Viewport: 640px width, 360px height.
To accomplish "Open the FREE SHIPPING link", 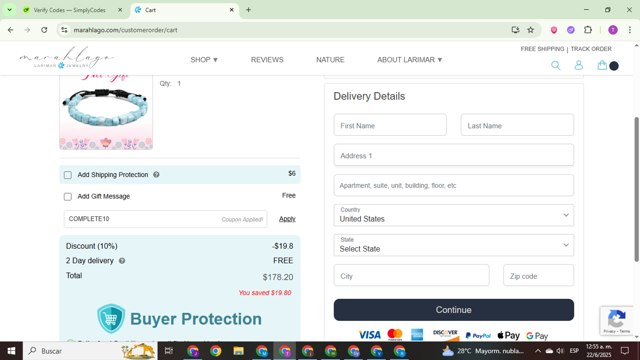I will pos(542,49).
